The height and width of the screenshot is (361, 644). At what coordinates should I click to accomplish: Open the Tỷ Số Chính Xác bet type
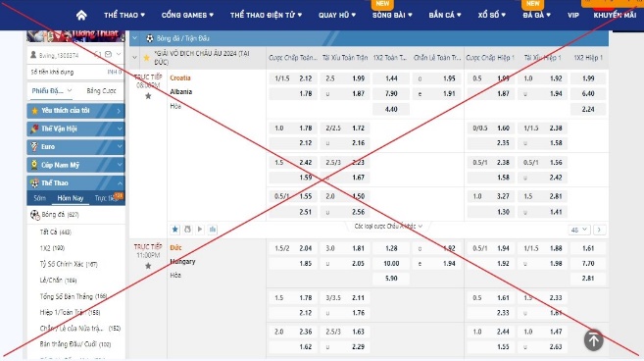click(69, 264)
